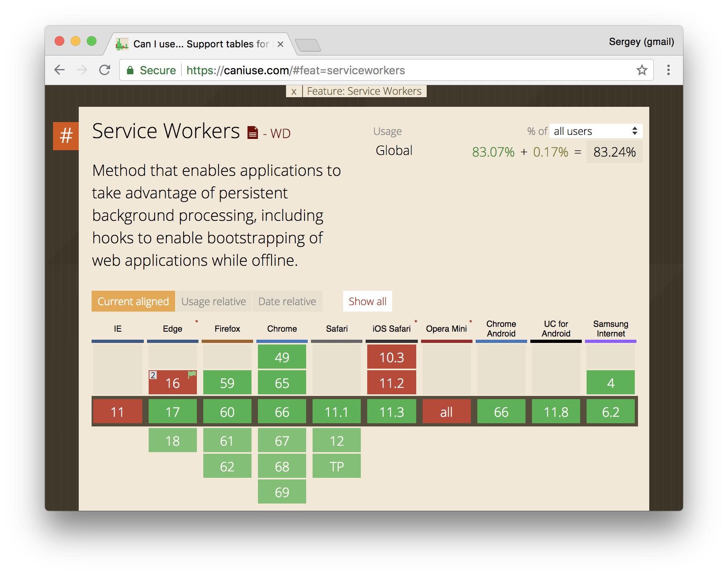Select the Edge 17 cell
This screenshot has height=575, width=728.
[x=173, y=412]
